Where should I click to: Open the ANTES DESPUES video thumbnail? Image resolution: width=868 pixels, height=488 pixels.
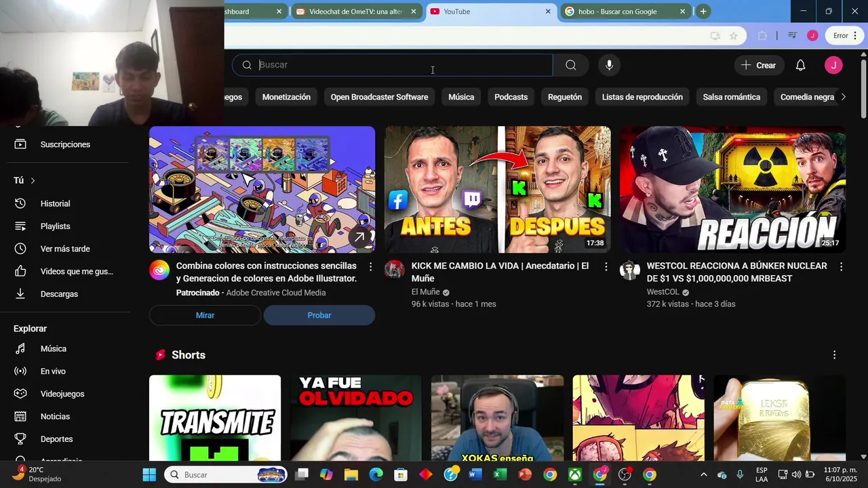click(497, 190)
